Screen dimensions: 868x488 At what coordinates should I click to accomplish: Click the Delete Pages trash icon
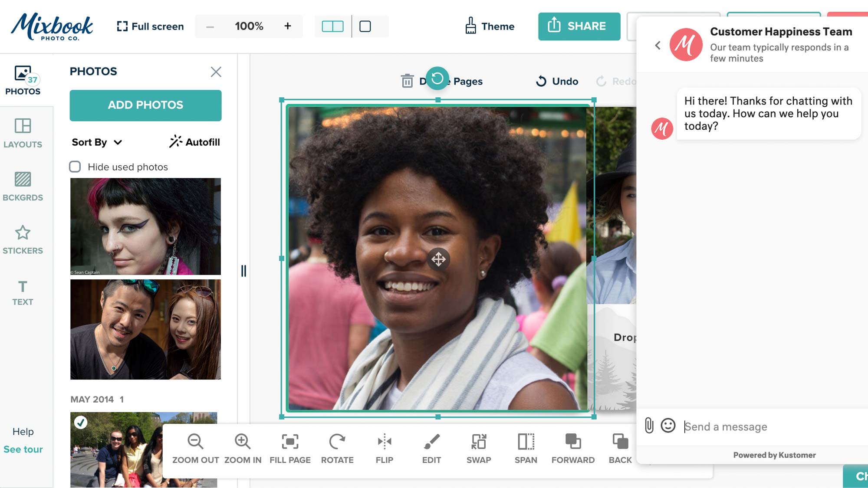406,81
